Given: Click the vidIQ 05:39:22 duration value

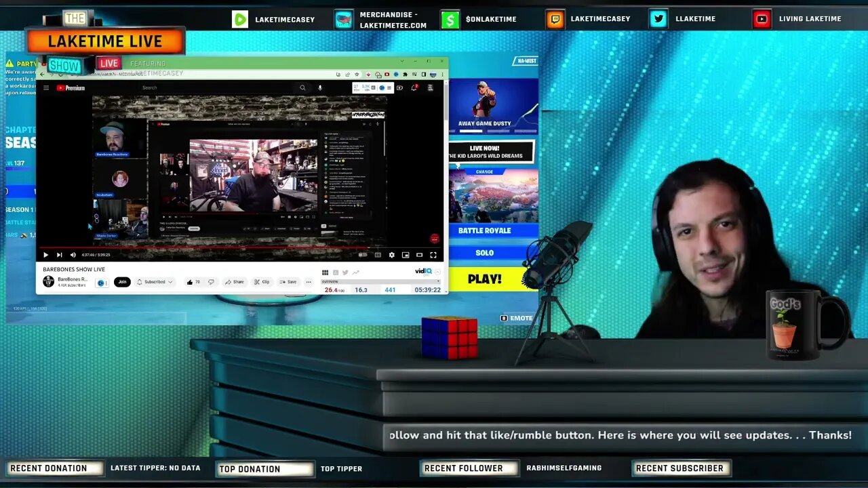Looking at the screenshot, I should (427, 290).
